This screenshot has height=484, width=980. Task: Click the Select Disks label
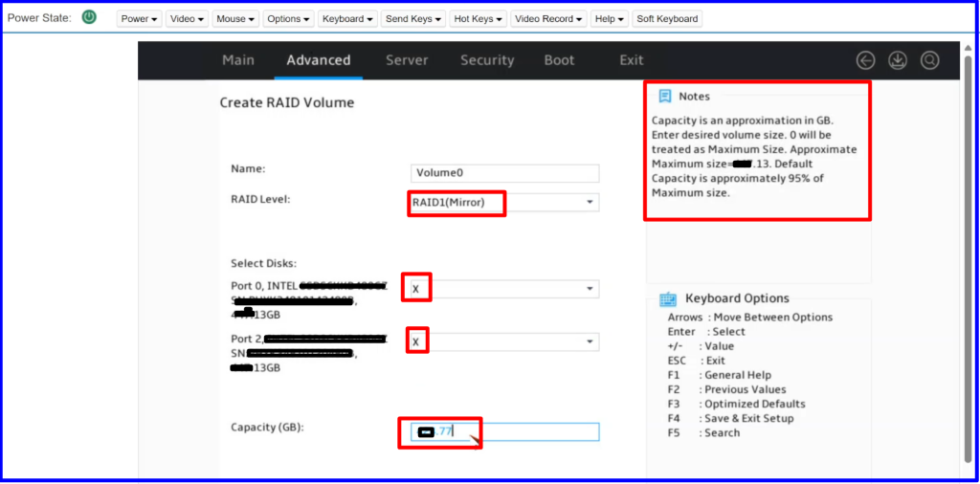264,264
